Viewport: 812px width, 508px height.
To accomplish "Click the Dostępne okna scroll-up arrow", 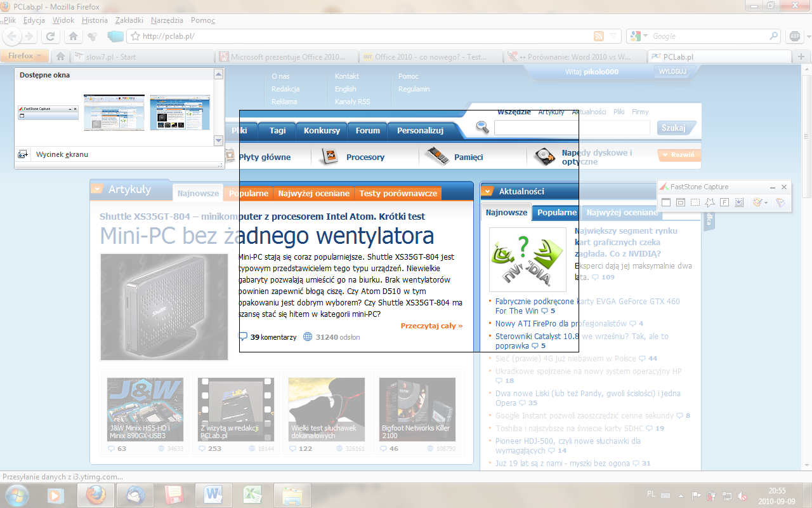I will (x=219, y=75).
